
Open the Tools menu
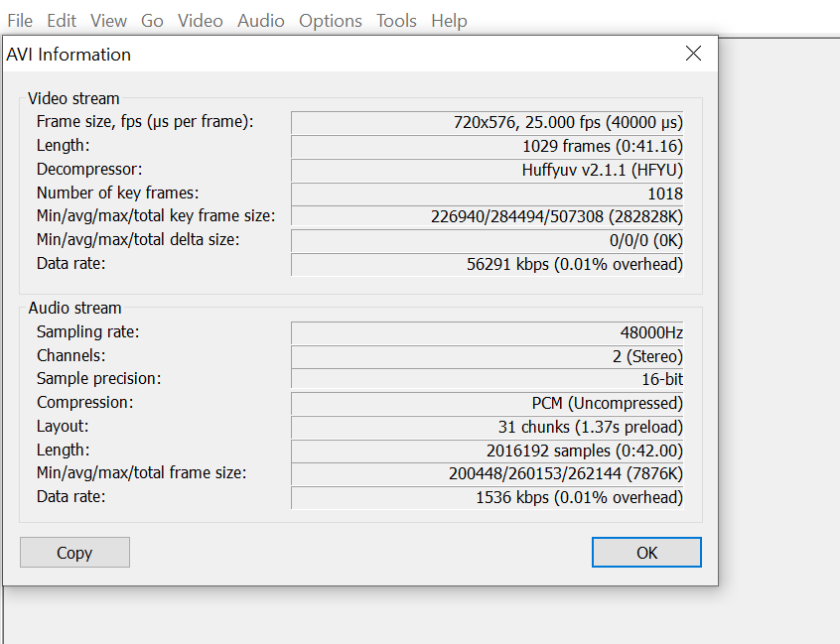tap(396, 21)
